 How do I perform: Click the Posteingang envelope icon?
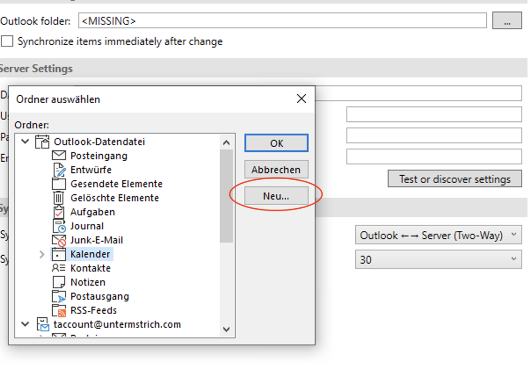pyautogui.click(x=59, y=156)
